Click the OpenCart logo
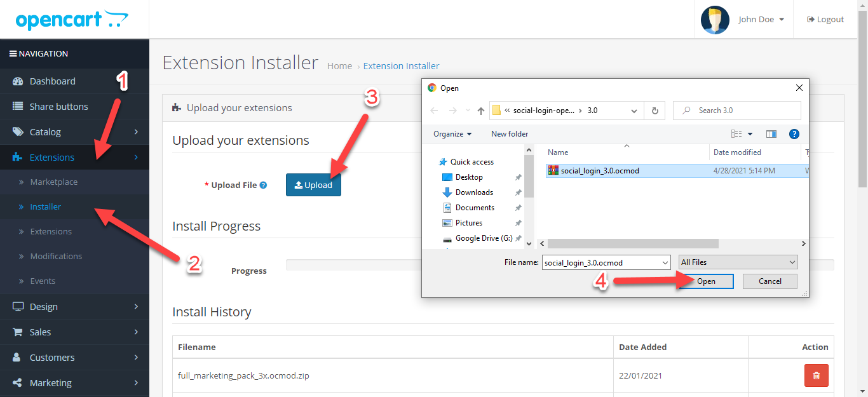The width and height of the screenshot is (868, 397). click(71, 20)
